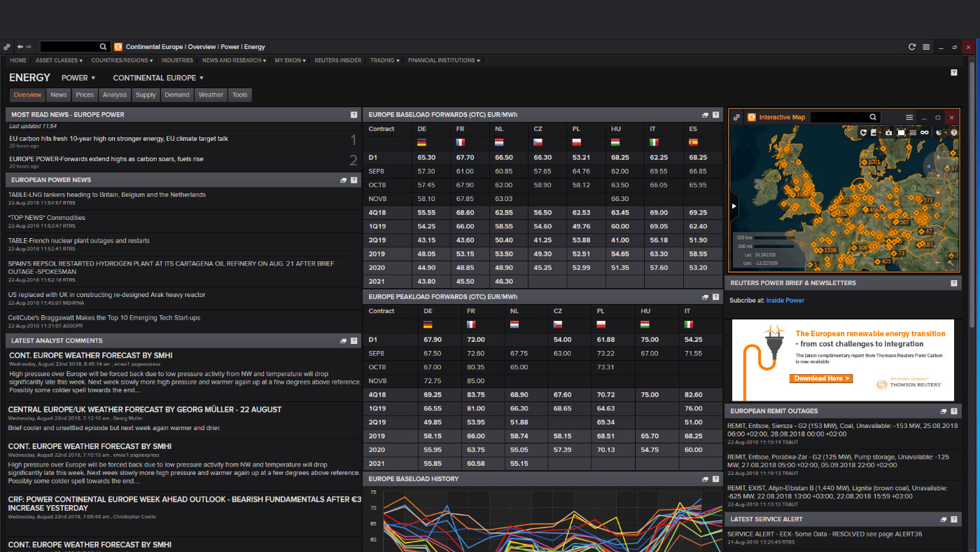This screenshot has height=552, width=980.
Task: Switch to the Tools tab
Action: coord(239,95)
